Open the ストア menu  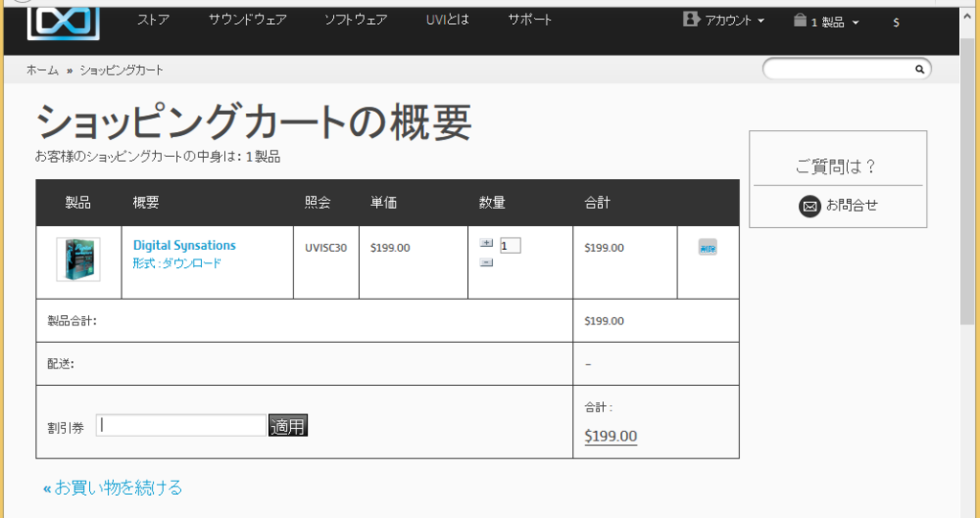[x=153, y=19]
